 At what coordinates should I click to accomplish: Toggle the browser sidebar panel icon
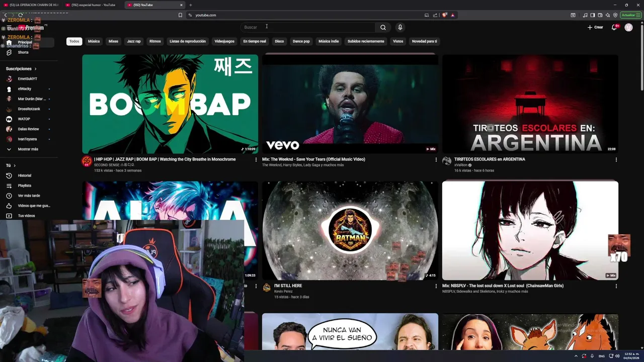click(x=593, y=15)
